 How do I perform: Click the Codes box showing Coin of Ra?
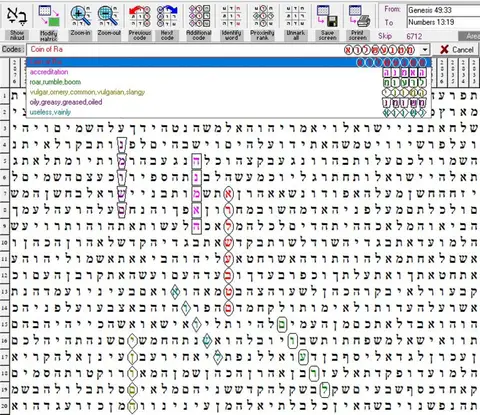pos(223,50)
